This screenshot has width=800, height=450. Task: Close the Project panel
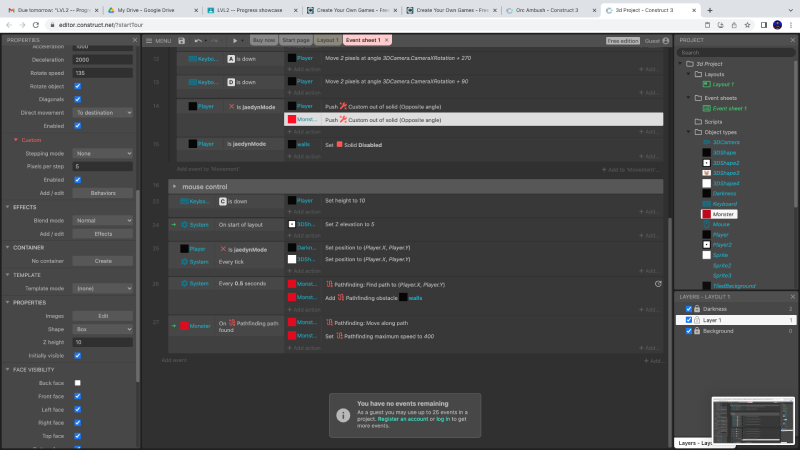click(x=793, y=40)
